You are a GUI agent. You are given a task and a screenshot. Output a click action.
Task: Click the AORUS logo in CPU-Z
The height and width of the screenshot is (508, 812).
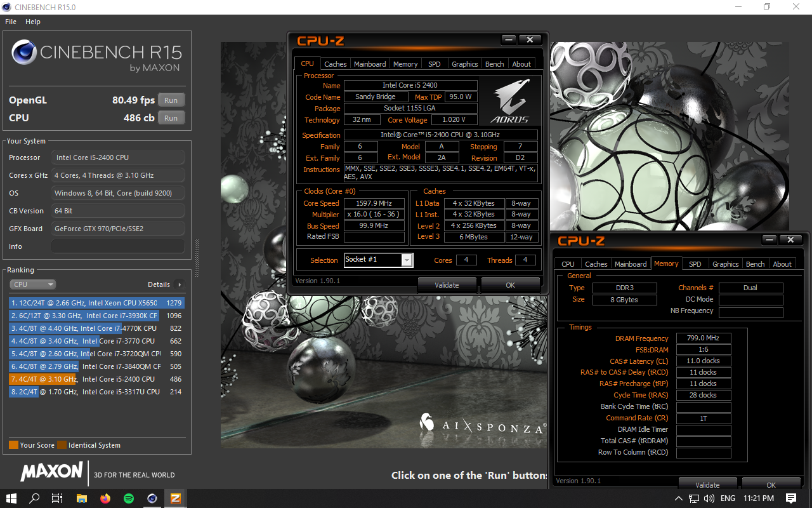(x=509, y=101)
